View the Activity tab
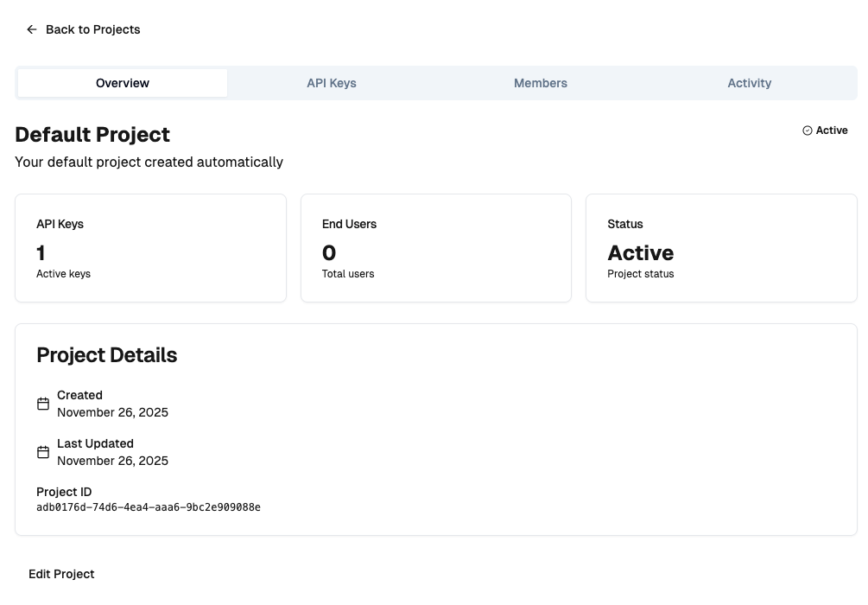This screenshot has height=605, width=868. click(x=749, y=82)
